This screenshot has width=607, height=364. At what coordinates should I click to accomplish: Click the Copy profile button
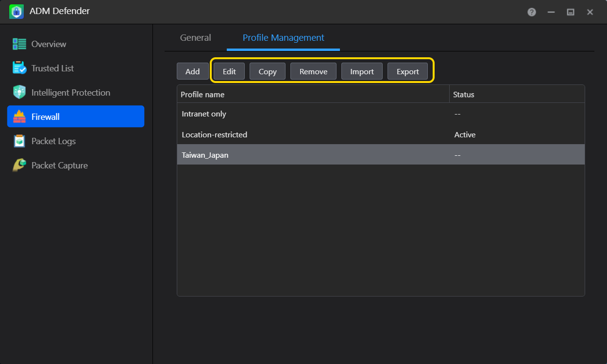(268, 71)
